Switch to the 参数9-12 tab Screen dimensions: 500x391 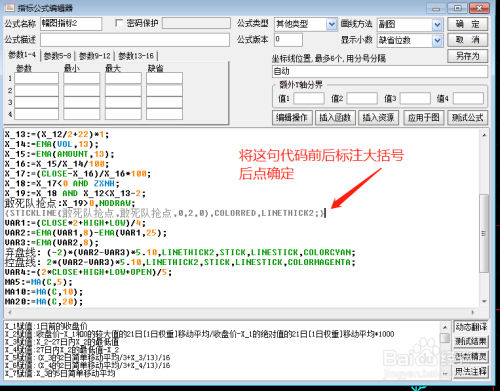pos(95,56)
